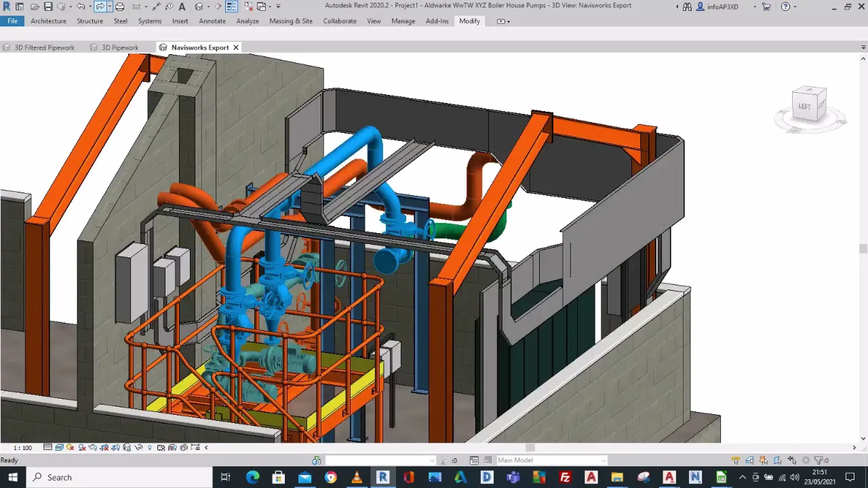The image size is (868, 488).
Task: Open the Annotate ribbon tab
Action: tap(212, 21)
